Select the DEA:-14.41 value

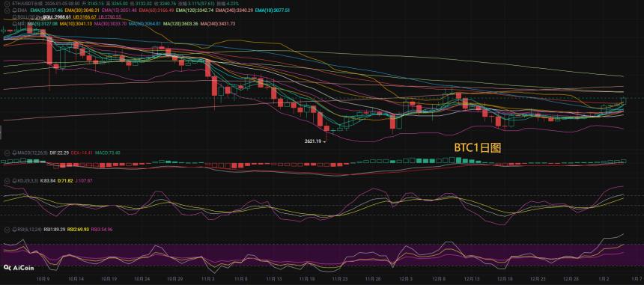(x=82, y=153)
